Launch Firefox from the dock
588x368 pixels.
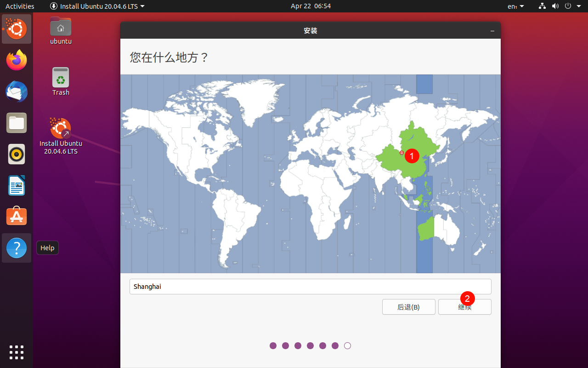coord(17,60)
